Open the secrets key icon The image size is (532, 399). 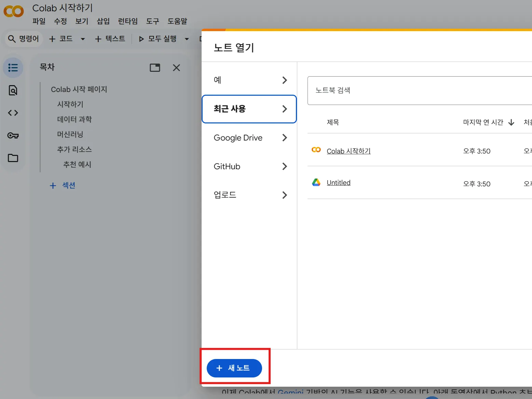pyautogui.click(x=13, y=135)
